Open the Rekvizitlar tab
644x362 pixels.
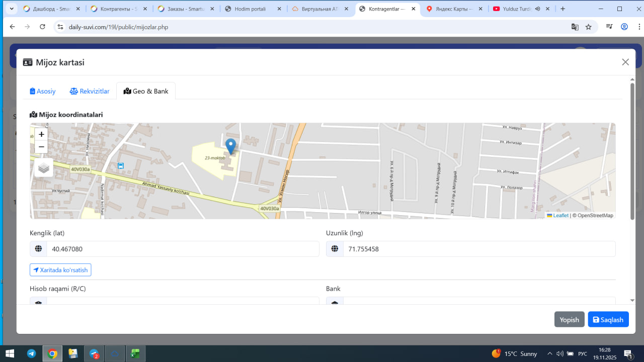90,91
